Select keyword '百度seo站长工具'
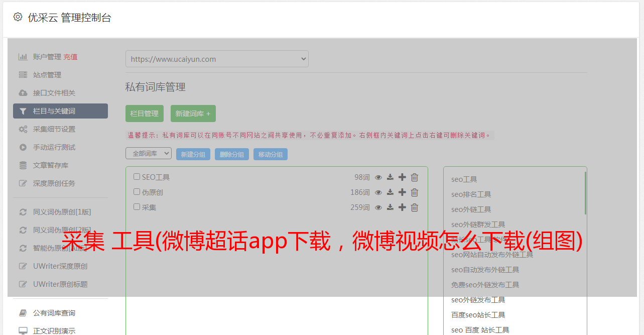The width and height of the screenshot is (644, 335). tap(478, 315)
